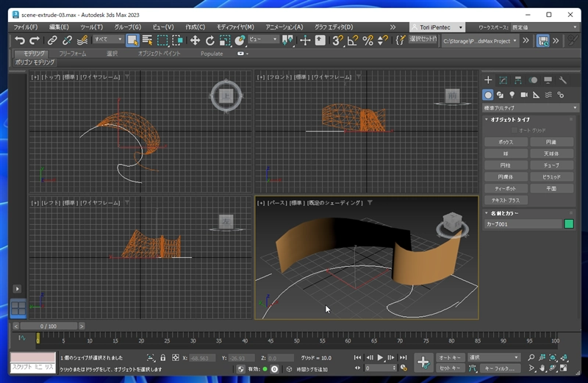Click the Select and Place tool icon
This screenshot has width=588, height=383.
tap(240, 40)
